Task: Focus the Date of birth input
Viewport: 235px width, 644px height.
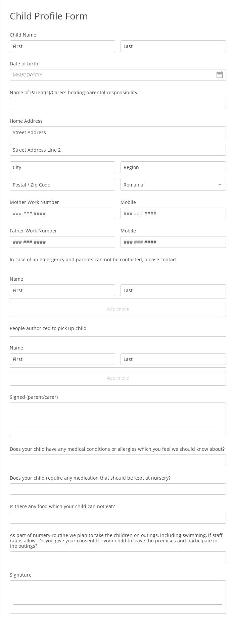Action: (111, 75)
